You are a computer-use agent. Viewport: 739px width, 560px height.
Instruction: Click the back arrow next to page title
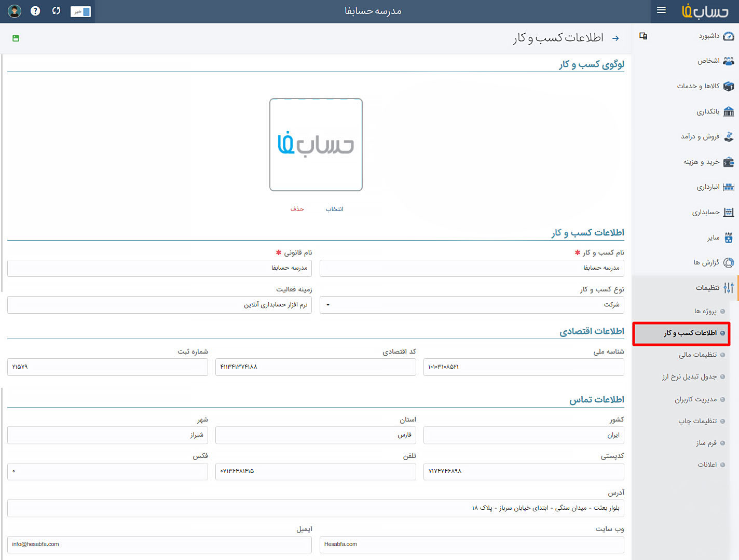click(615, 38)
